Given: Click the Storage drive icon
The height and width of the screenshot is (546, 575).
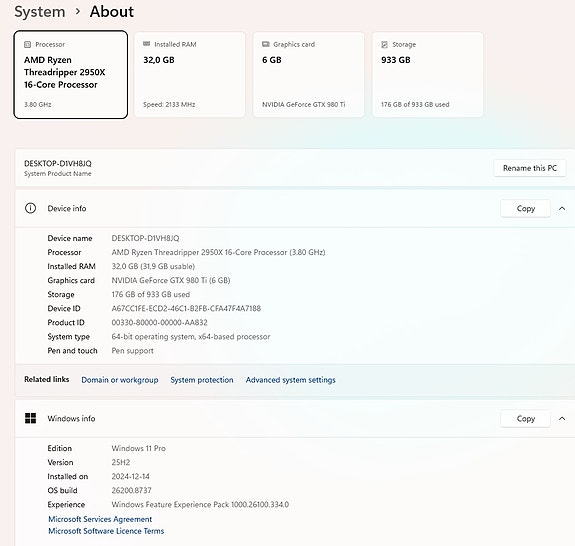Looking at the screenshot, I should pyautogui.click(x=384, y=44).
